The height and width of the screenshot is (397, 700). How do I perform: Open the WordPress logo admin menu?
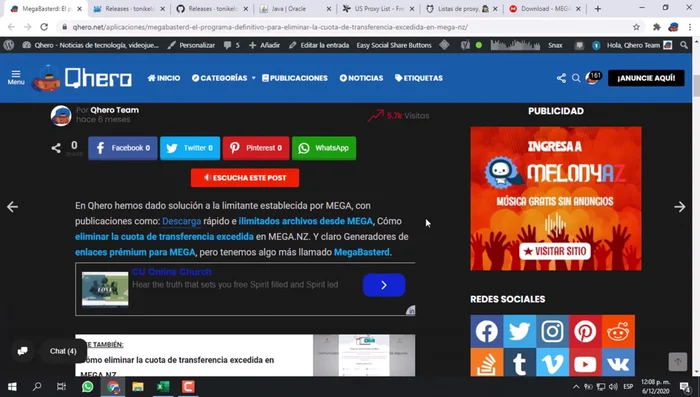9,45
